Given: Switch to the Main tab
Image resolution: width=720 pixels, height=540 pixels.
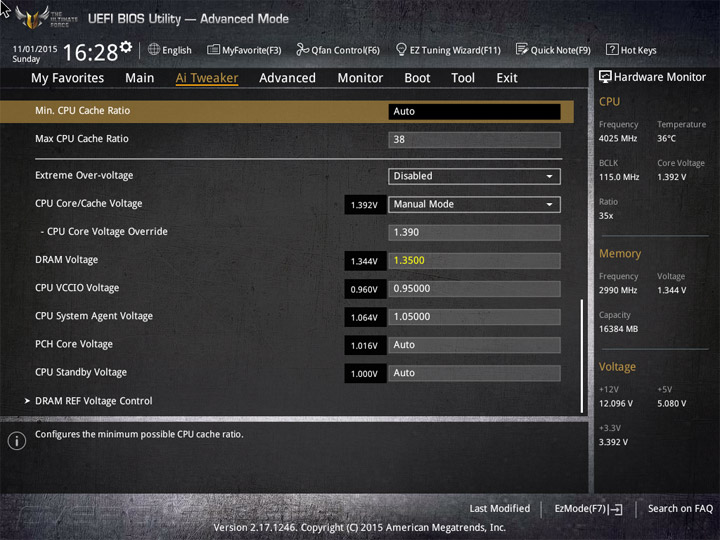Looking at the screenshot, I should [140, 78].
